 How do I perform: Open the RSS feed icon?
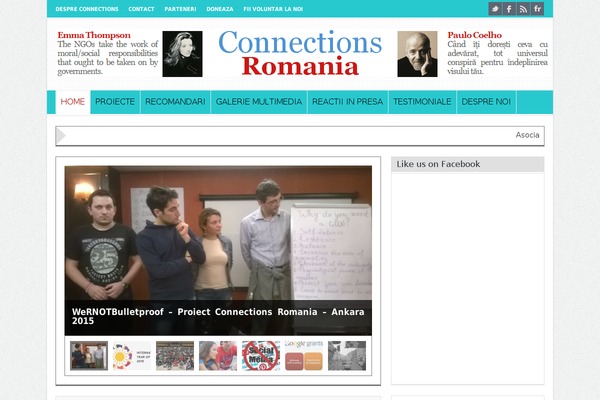[523, 9]
